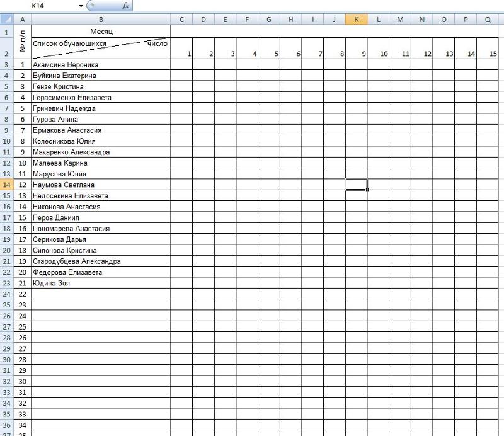Click the cell Юдина Зоя

[x=101, y=284]
